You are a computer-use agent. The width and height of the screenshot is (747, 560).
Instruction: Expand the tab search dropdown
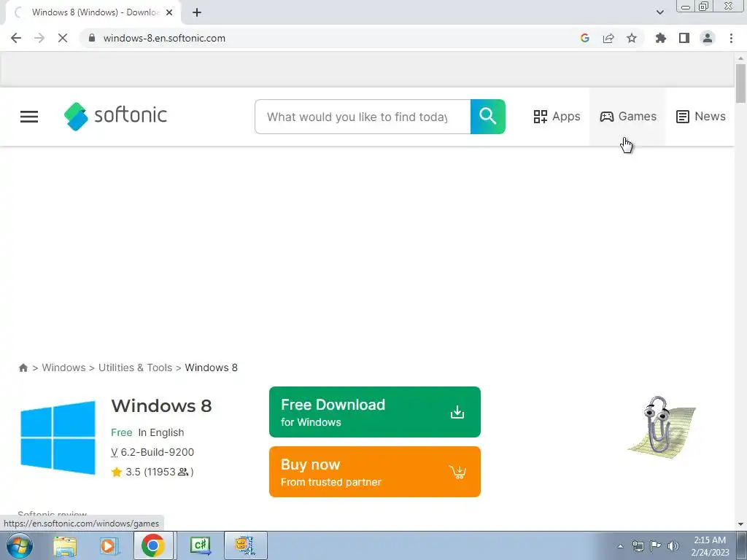click(x=659, y=12)
